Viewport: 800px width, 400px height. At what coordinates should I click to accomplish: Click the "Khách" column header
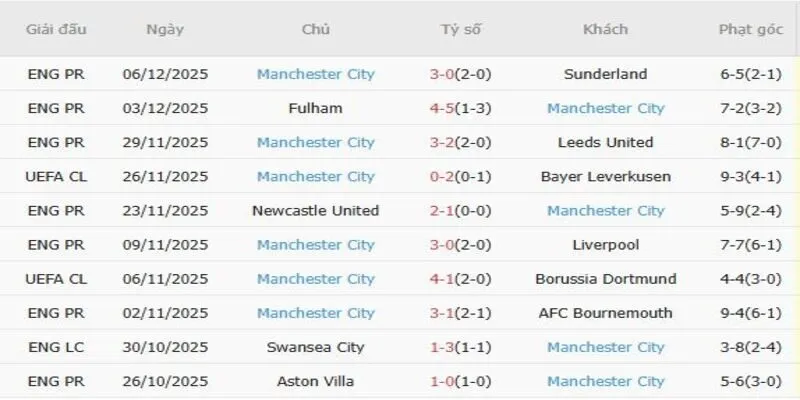pos(605,29)
